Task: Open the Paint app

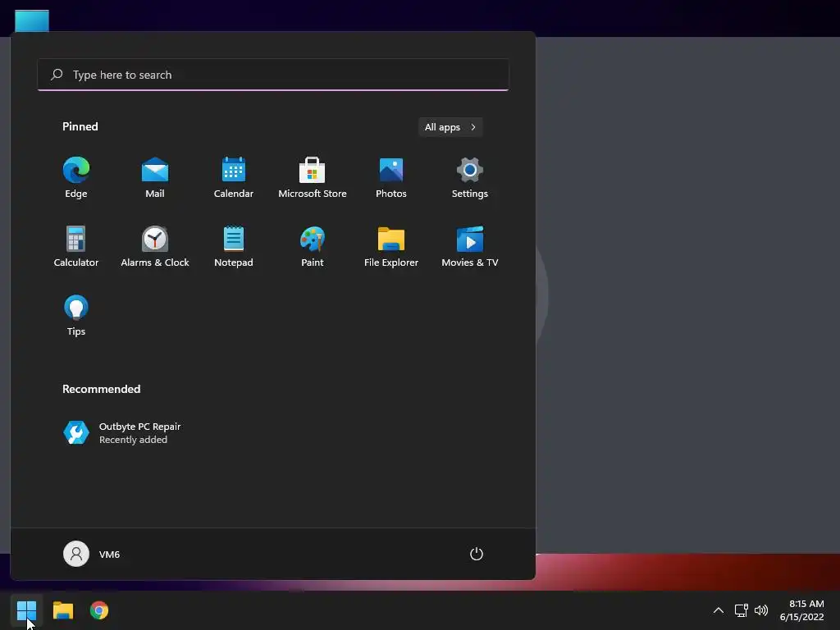Action: (313, 246)
